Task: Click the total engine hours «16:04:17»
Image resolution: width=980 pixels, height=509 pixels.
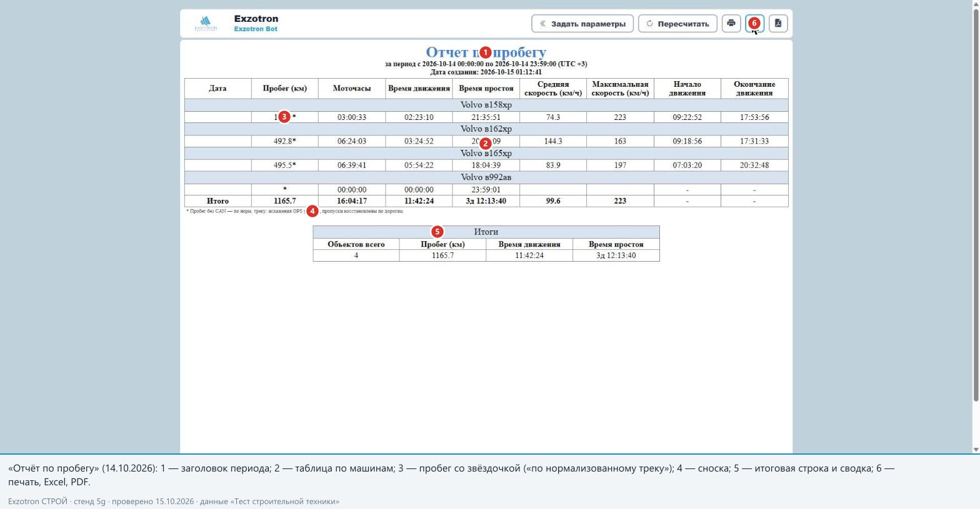Action: click(352, 201)
